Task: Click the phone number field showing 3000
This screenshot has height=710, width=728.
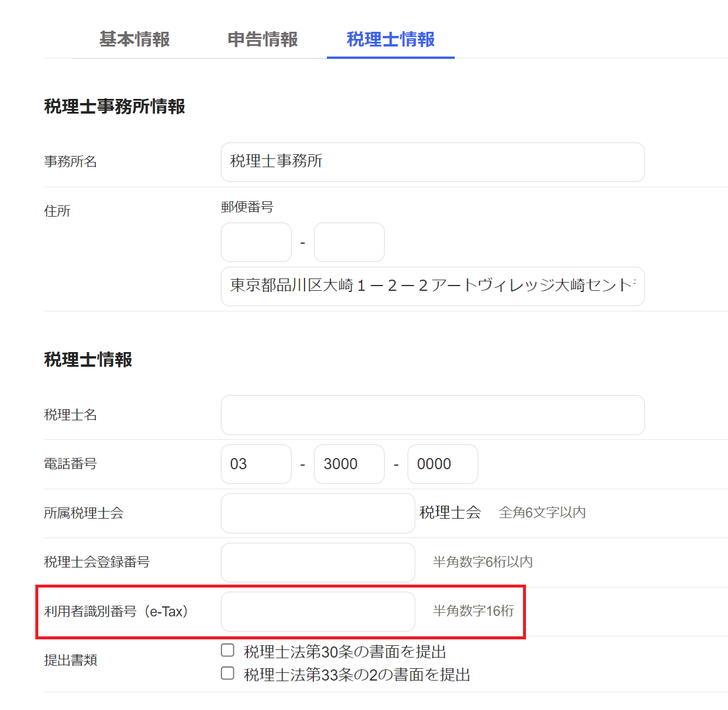Action: pyautogui.click(x=349, y=464)
